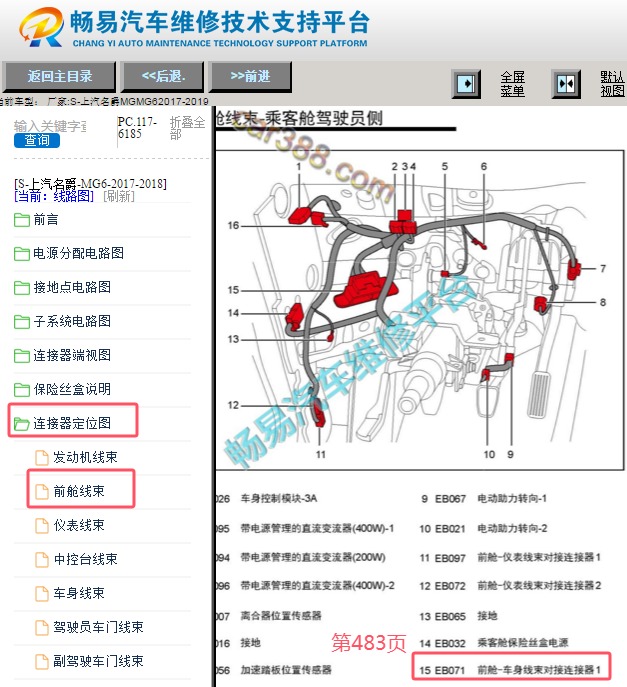Click the folder icon beside 电源分配电路图

pyautogui.click(x=21, y=254)
